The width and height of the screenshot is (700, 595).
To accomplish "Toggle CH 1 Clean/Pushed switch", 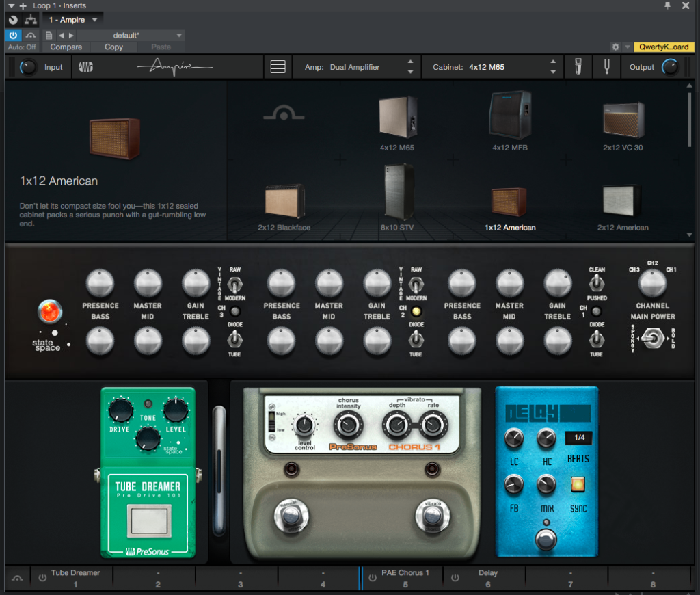I will (596, 283).
